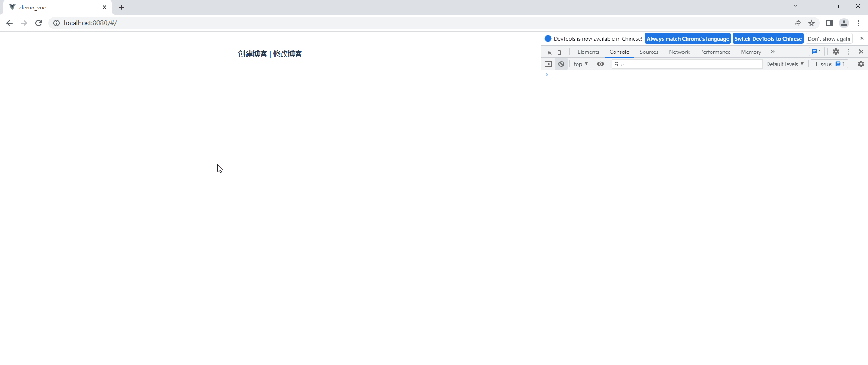
Task: Open the DevTools three-dot customize menu
Action: coord(849,52)
